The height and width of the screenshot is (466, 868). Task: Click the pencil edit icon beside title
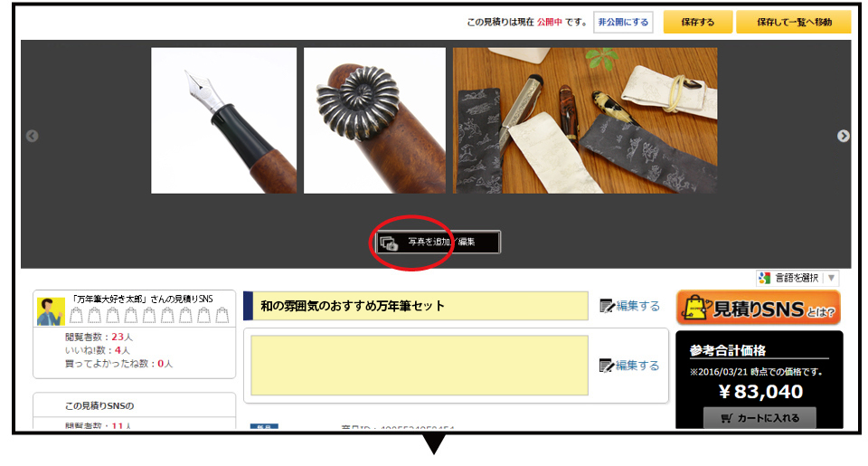607,306
